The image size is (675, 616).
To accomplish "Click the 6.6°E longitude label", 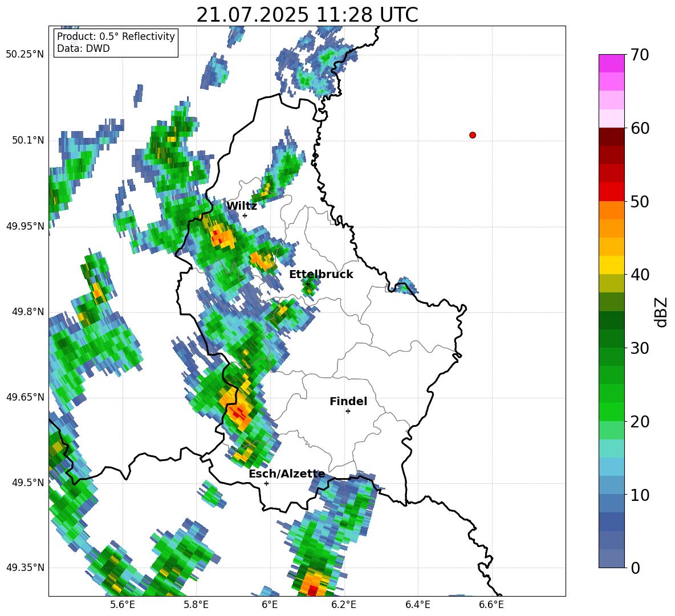I will pos(491,605).
